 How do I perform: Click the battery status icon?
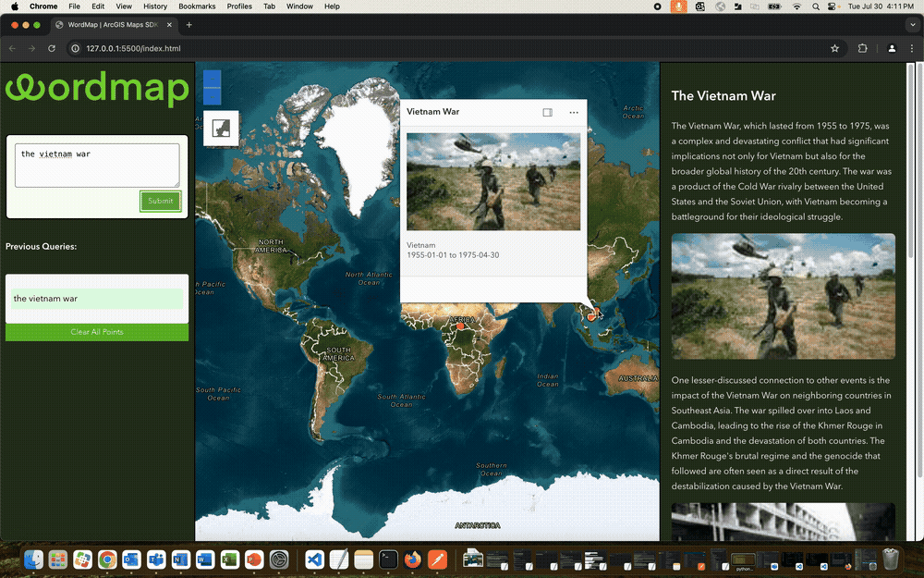pos(774,6)
